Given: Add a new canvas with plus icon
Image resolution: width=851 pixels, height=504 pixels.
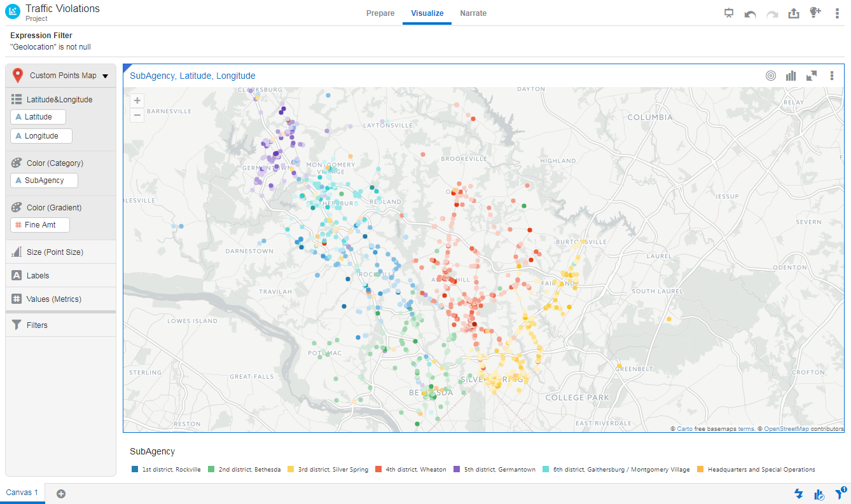Looking at the screenshot, I should (61, 494).
